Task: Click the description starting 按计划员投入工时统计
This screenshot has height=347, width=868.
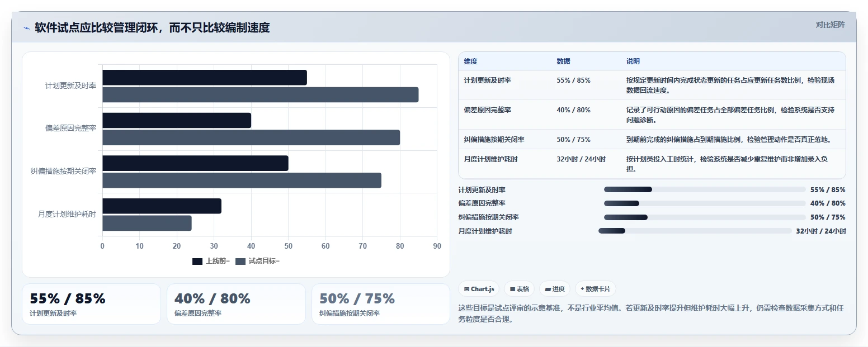Action: [727, 164]
